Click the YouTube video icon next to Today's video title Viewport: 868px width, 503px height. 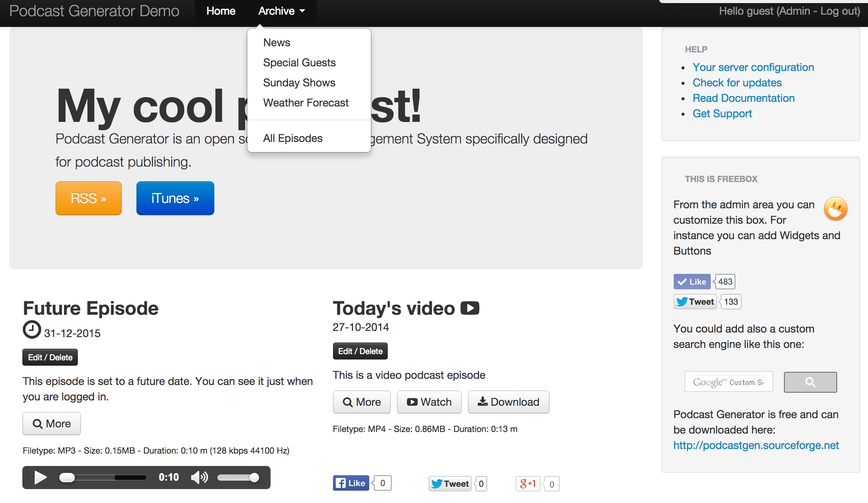470,308
